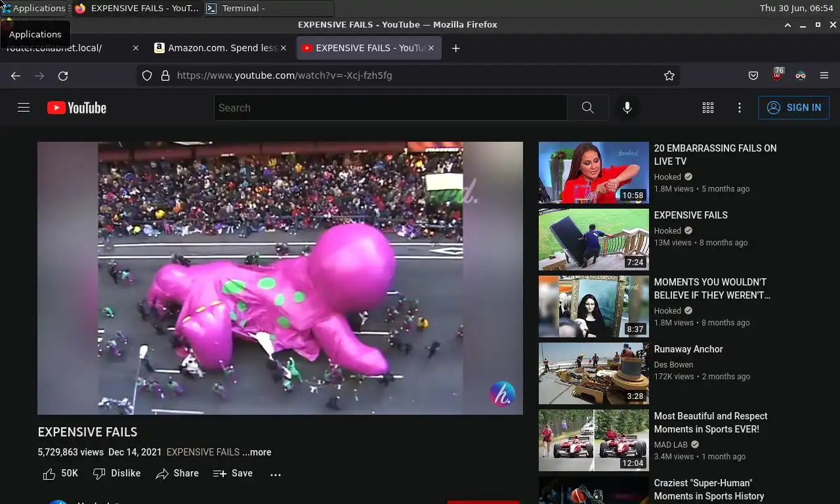The width and height of the screenshot is (840, 504).
Task: Click the video player area
Action: [x=280, y=278]
